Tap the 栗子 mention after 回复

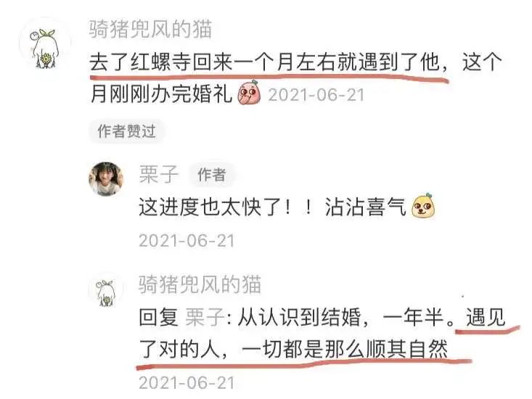pos(205,317)
